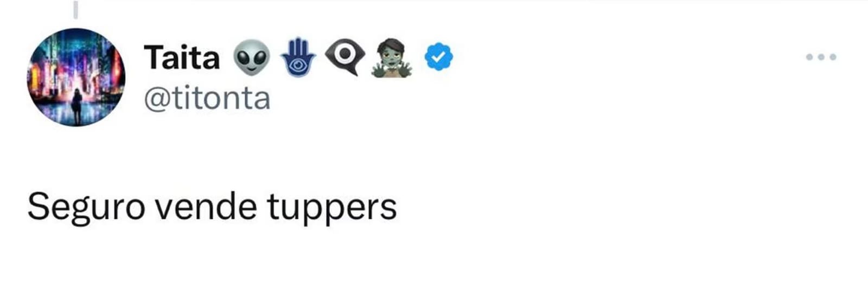Click the @ symbol in the handle
This screenshot has height=285, width=868.
pos(157,99)
